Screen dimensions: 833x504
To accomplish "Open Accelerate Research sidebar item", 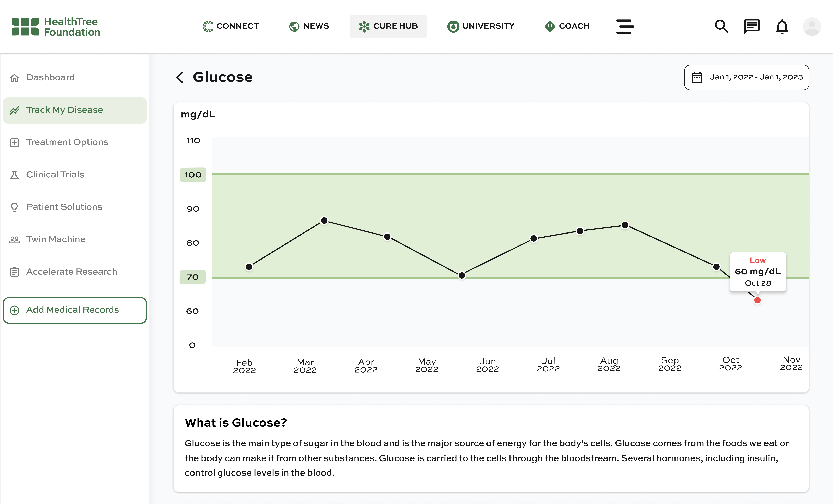I will click(x=75, y=272).
